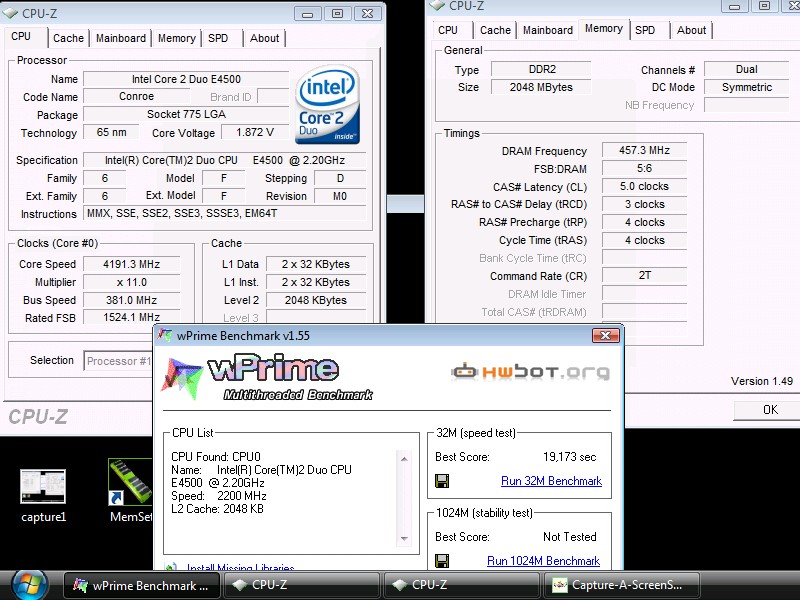Open Processor #1 selection dropdown

point(118,361)
